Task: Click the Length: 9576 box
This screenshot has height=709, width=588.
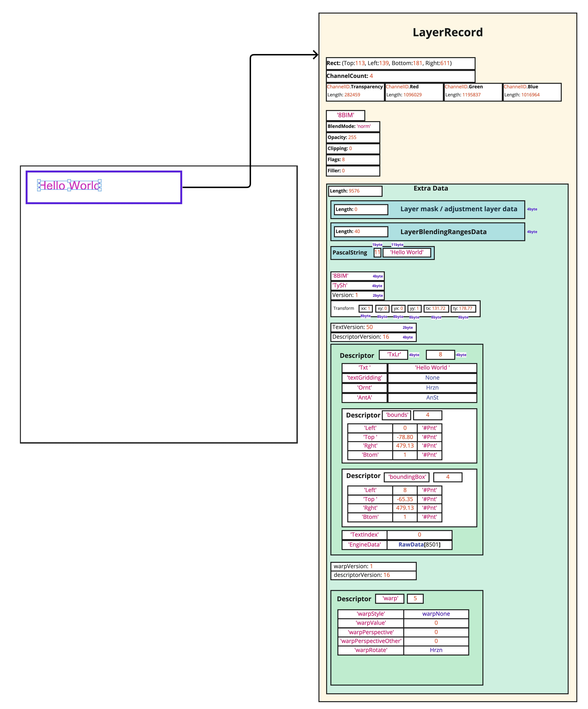Action: tap(355, 191)
